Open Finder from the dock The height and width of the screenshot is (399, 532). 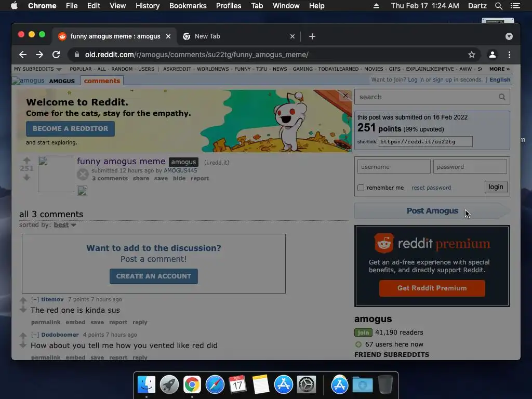click(146, 384)
